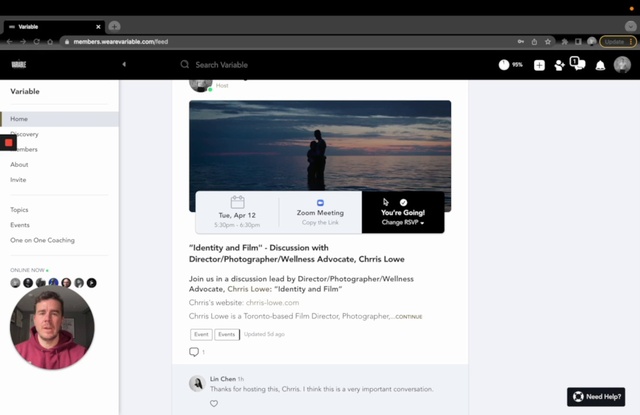This screenshot has height=415, width=640.
Task: Expand post text via CONTINUE
Action: 409,317
